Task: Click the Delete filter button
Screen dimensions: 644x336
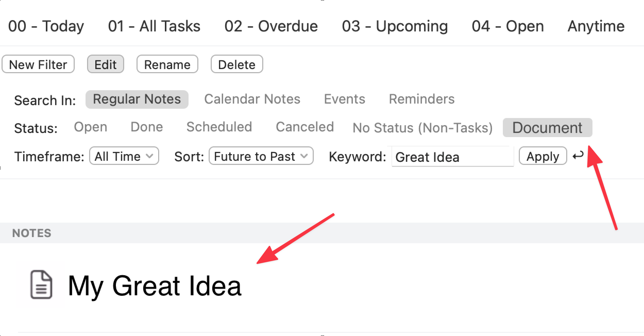Action: click(x=237, y=64)
